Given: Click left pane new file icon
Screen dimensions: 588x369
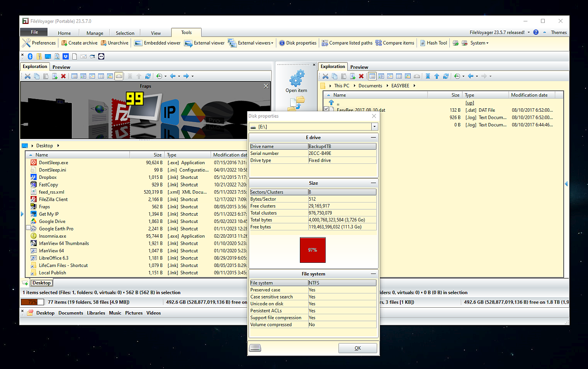Looking at the screenshot, I should click(x=55, y=76).
